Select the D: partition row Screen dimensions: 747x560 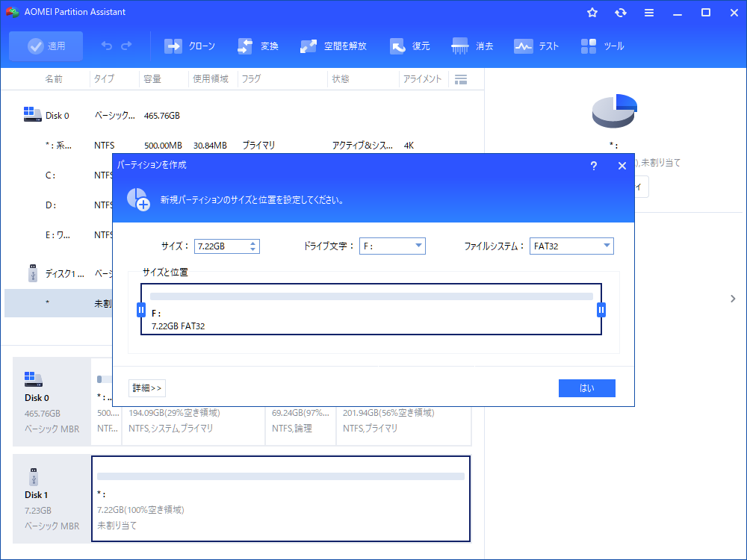point(58,205)
